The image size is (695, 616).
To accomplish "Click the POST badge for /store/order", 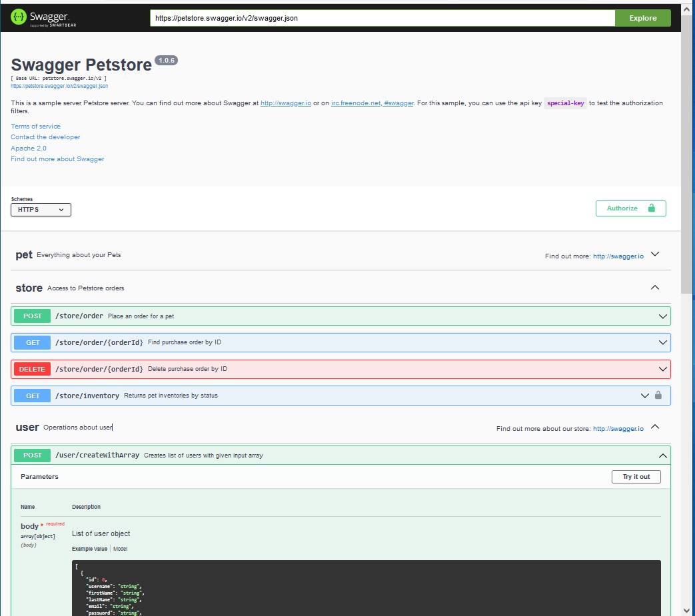I will pyautogui.click(x=33, y=316).
